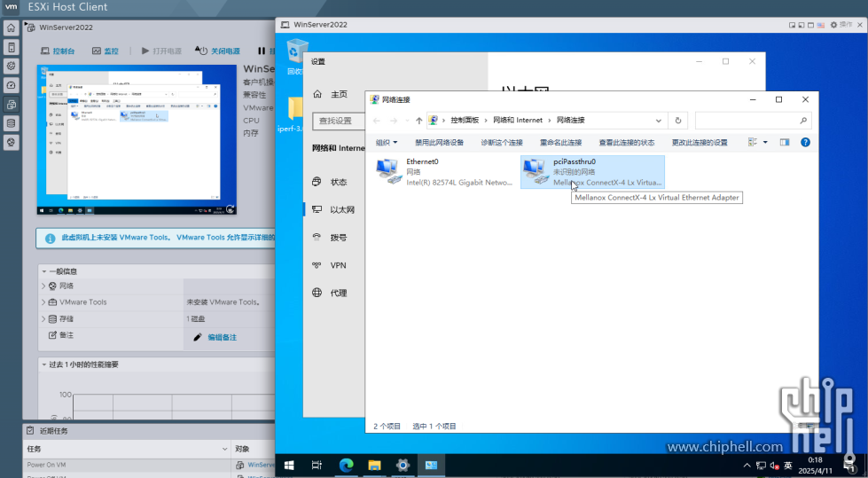Screen dimensions: 868x478
Task: Select 以太网 in Settings sidebar
Action: 333,210
